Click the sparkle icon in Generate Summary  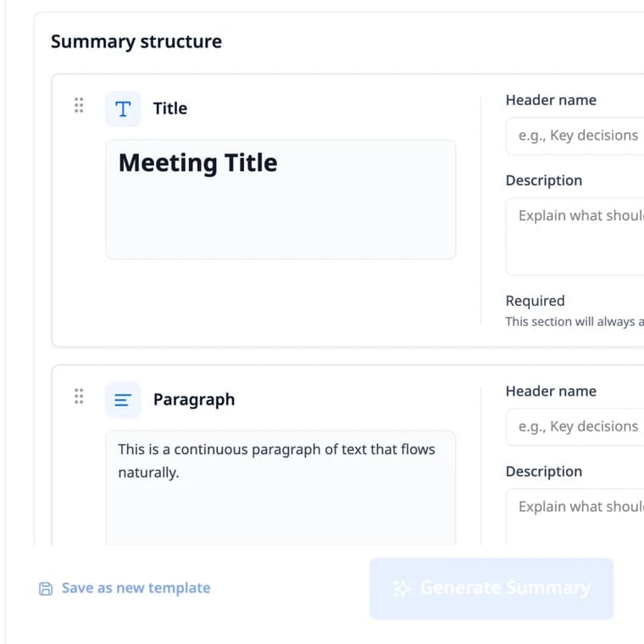click(402, 588)
